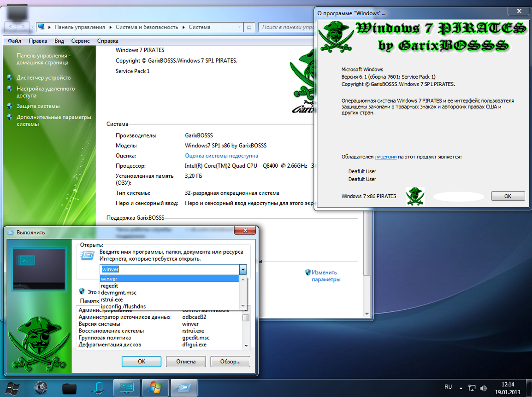Image resolution: width=532 pixels, height=397 pixels.
Task: Open 'Настройка удаленного доступа' link
Action: point(46,92)
